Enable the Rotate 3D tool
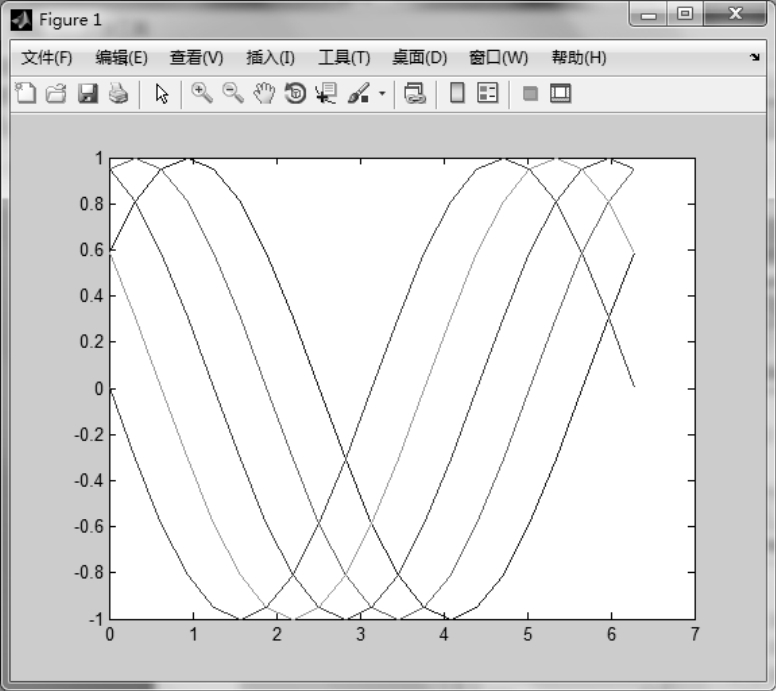This screenshot has height=691, width=776. [295, 94]
